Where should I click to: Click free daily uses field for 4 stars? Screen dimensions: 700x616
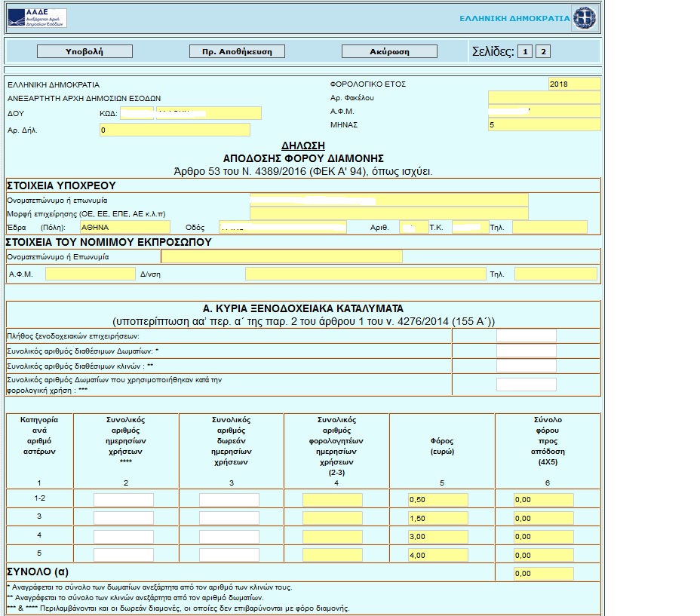click(229, 537)
